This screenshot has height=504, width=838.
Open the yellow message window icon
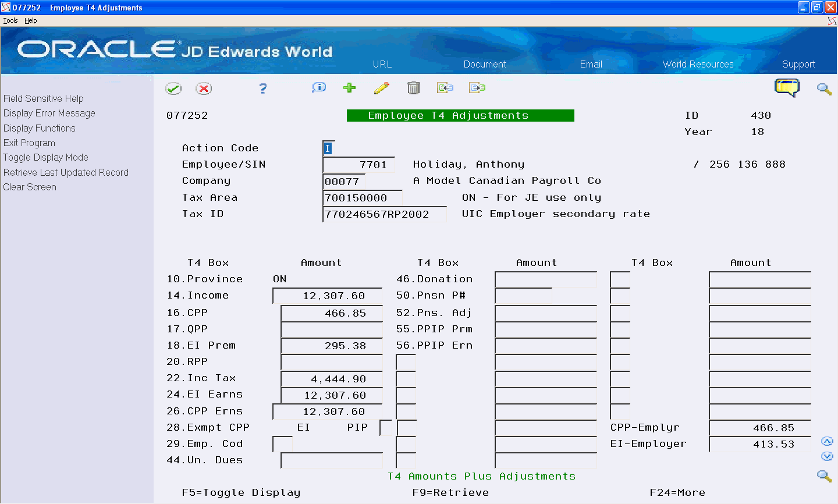[787, 87]
